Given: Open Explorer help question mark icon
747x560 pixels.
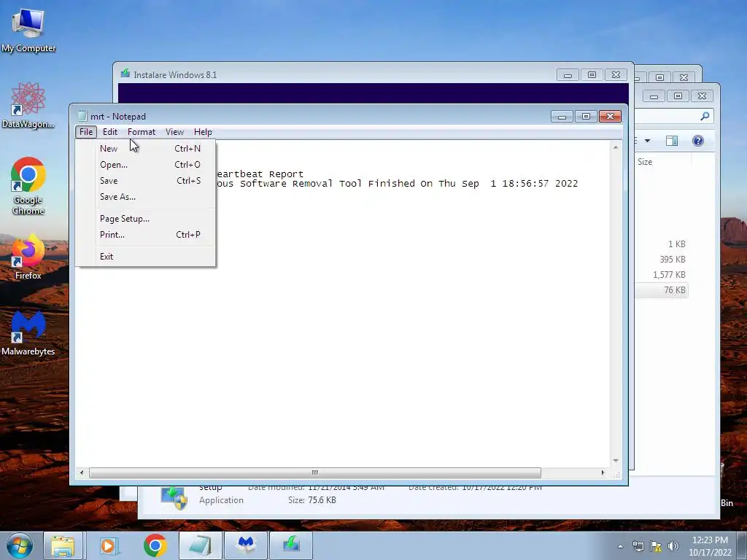Looking at the screenshot, I should (x=698, y=141).
